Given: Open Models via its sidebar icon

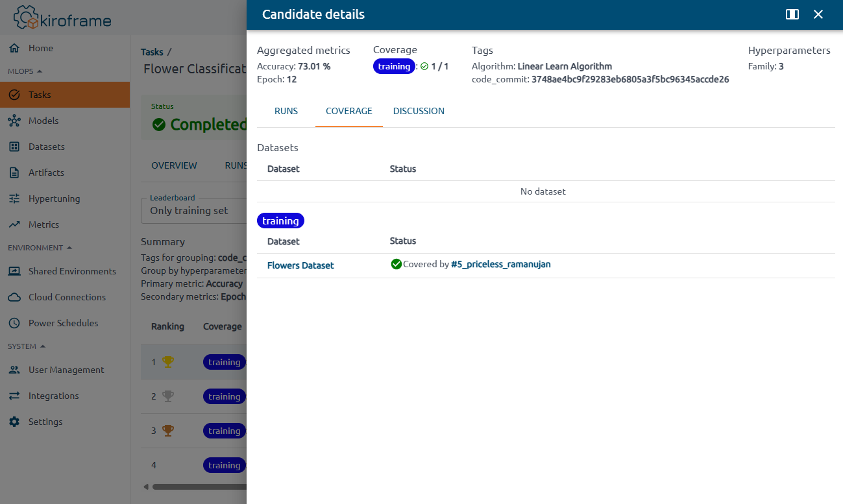Looking at the screenshot, I should 14,121.
